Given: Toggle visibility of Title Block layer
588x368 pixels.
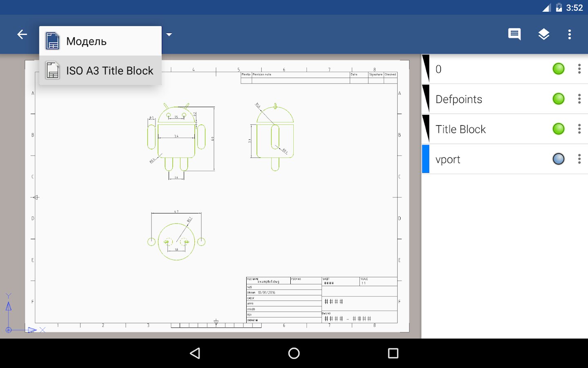Looking at the screenshot, I should (x=559, y=129).
